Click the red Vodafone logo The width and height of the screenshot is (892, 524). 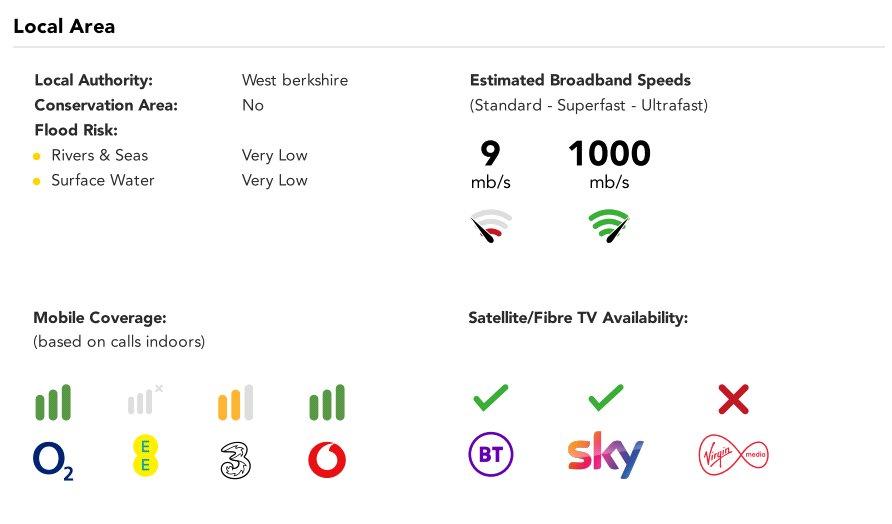pos(327,460)
